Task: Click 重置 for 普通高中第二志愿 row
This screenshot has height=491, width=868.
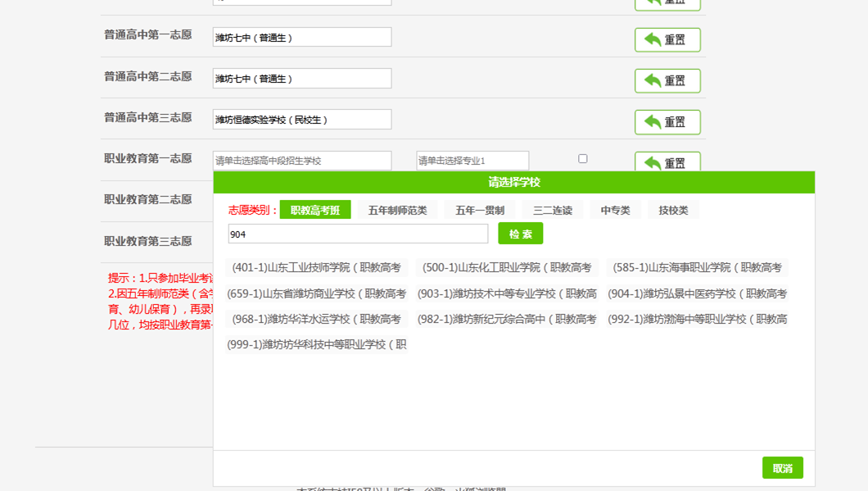Action: pos(667,81)
